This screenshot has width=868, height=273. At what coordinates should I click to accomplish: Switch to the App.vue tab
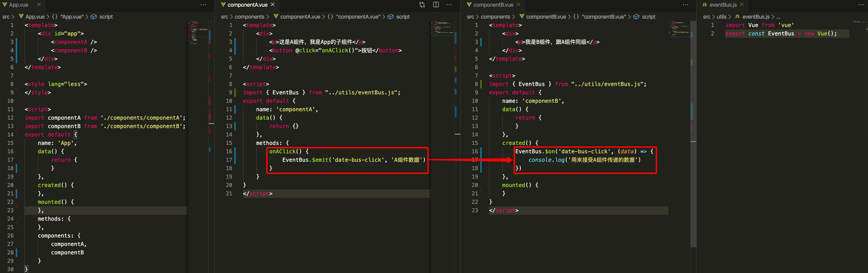click(x=19, y=5)
